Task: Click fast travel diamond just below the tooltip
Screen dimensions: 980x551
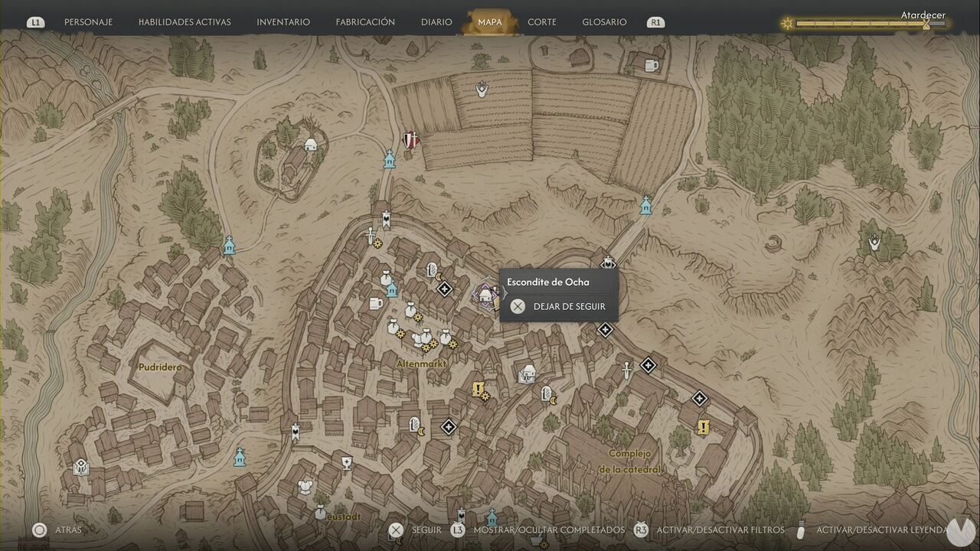Action: click(x=605, y=330)
